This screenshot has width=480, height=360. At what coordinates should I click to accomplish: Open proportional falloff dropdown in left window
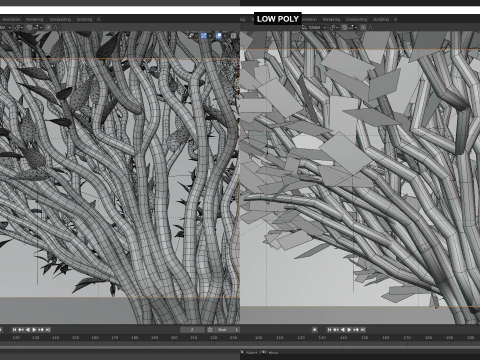pyautogui.click(x=56, y=27)
